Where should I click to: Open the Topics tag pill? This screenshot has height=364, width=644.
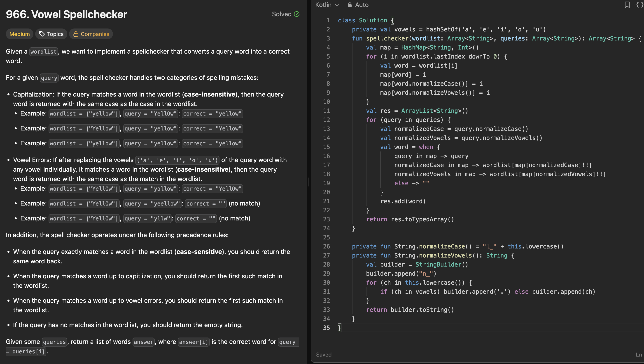(55, 34)
